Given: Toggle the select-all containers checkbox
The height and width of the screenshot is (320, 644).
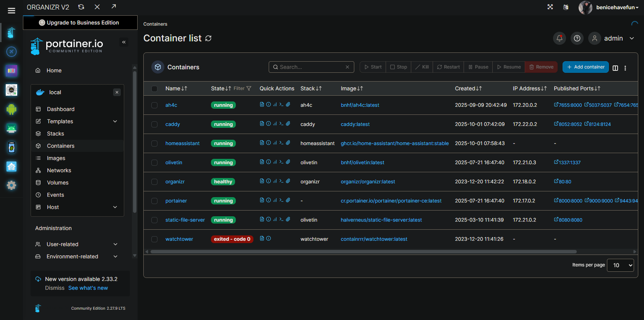Looking at the screenshot, I should (154, 89).
